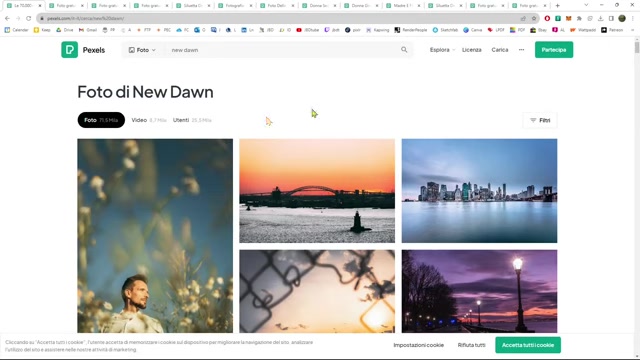Viewport: 640px width, 360px height.
Task: Open the Filtri filter options
Action: [540, 120]
